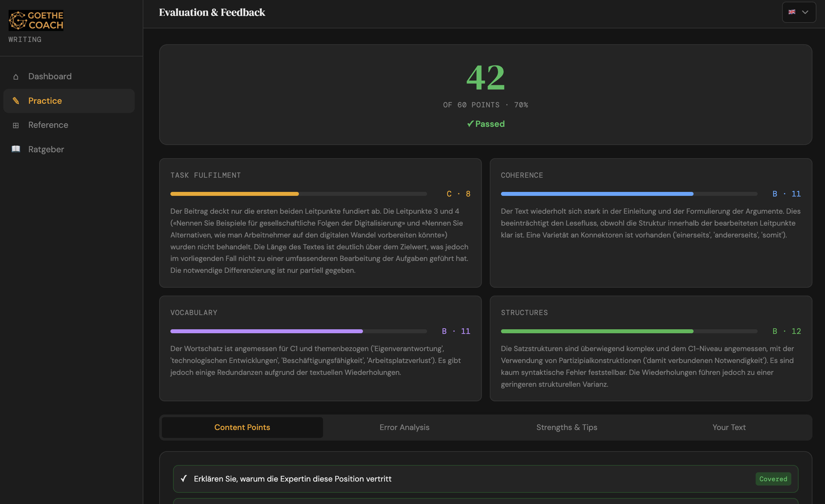Click the Goethe Coach logo
Screen dimensions: 825x504
pos(36,20)
